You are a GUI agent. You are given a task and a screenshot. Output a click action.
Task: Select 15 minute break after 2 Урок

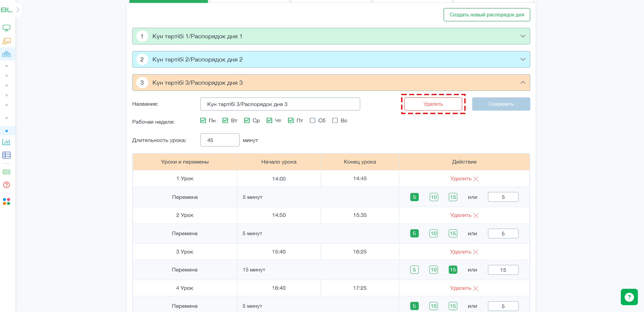[x=453, y=233]
